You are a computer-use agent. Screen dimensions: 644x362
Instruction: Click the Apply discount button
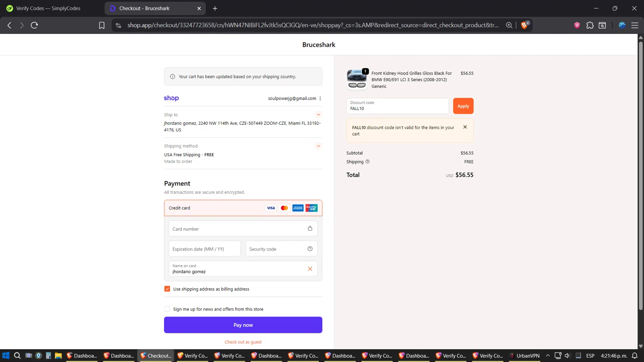pyautogui.click(x=463, y=106)
